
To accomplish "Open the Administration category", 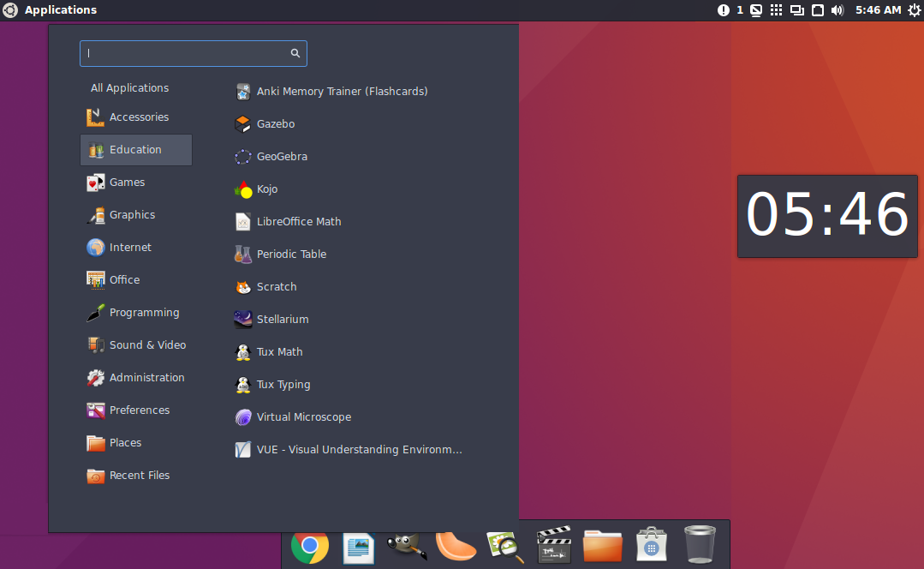I will 136,377.
